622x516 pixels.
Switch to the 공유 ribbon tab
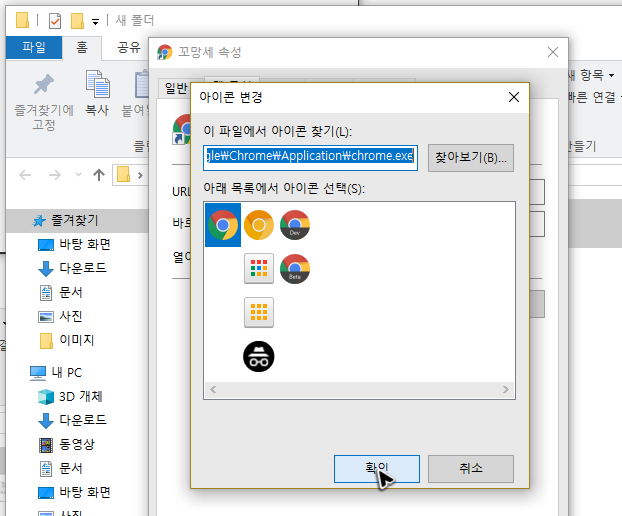[129, 48]
